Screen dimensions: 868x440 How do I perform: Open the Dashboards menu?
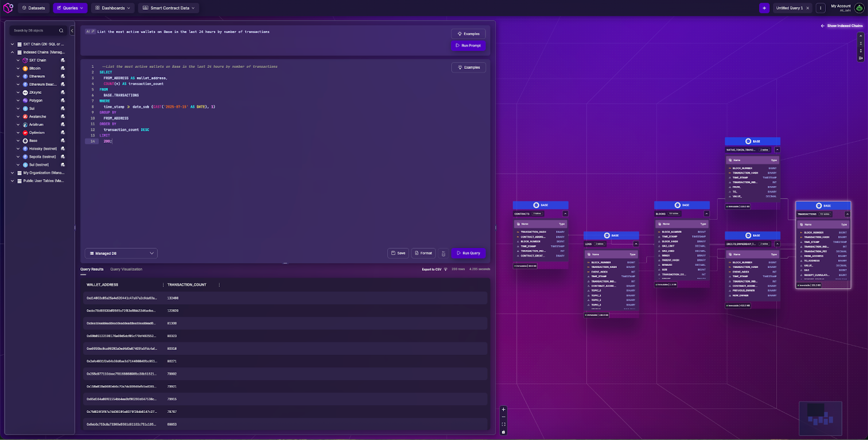113,8
